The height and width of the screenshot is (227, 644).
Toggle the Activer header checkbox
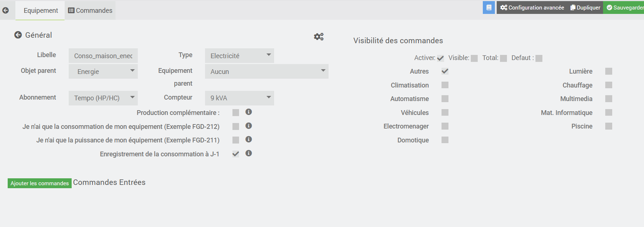tap(440, 58)
